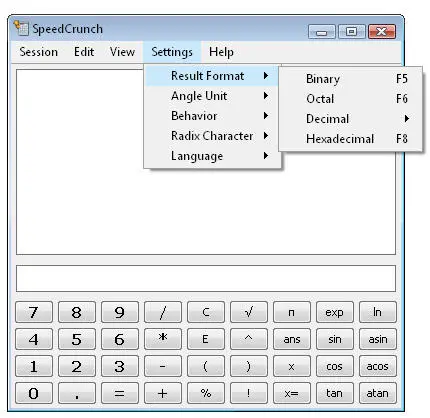Select Hexadecimal result format
Viewport: 430px width, 418px height.
(x=351, y=139)
